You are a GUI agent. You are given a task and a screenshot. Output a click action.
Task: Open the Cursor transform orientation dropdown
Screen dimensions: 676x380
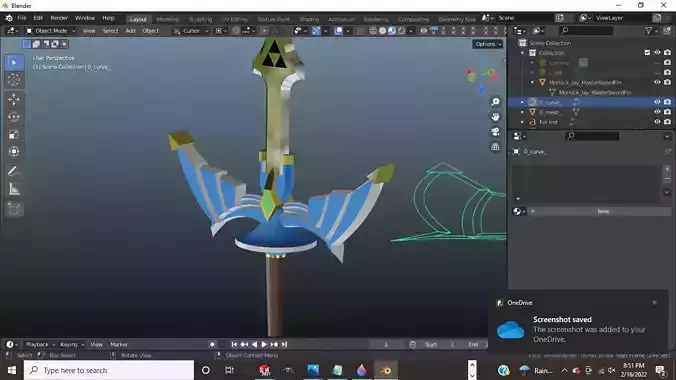pyautogui.click(x=191, y=31)
